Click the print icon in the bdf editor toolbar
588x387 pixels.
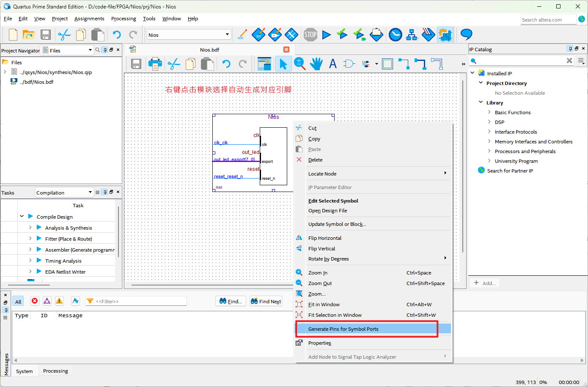pyautogui.click(x=155, y=64)
